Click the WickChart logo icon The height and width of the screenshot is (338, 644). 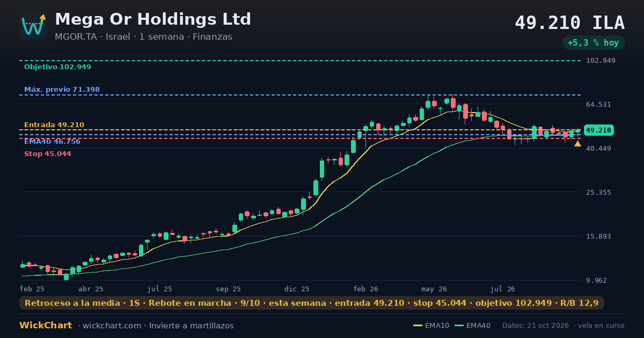tap(33, 26)
